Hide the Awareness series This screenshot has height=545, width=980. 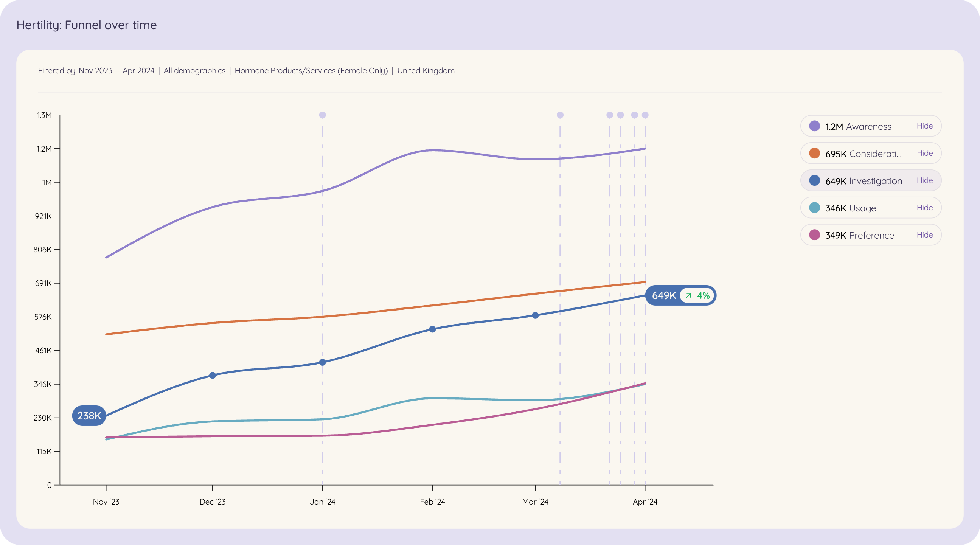tap(924, 126)
